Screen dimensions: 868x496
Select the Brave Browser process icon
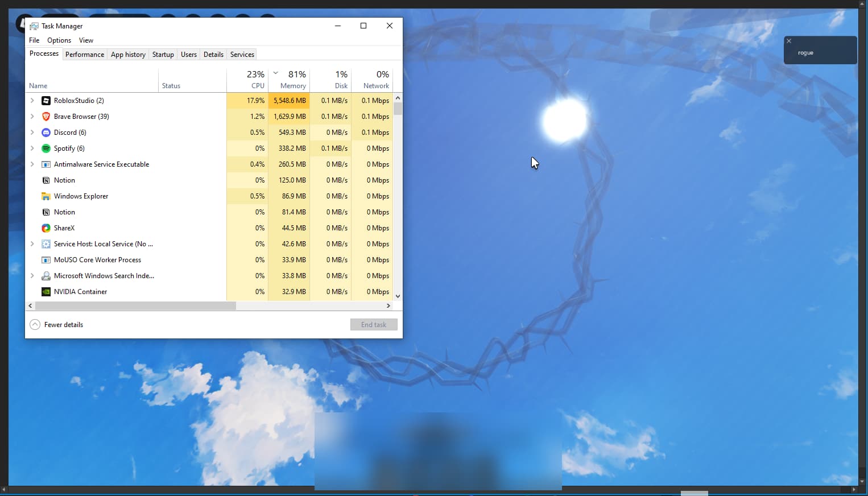46,116
